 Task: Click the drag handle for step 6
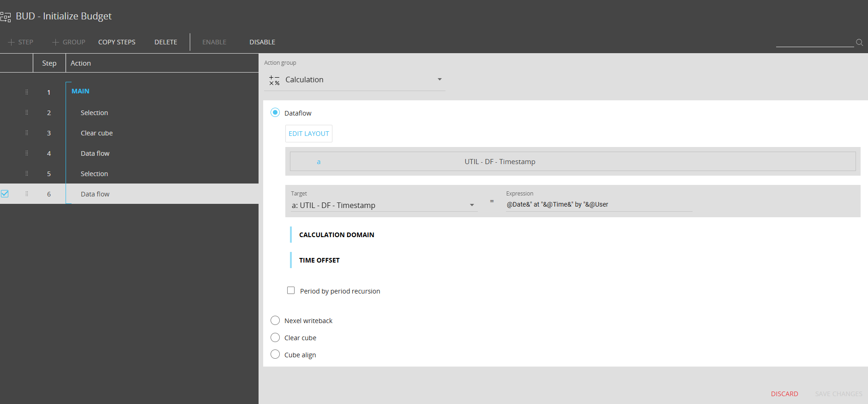(x=27, y=194)
